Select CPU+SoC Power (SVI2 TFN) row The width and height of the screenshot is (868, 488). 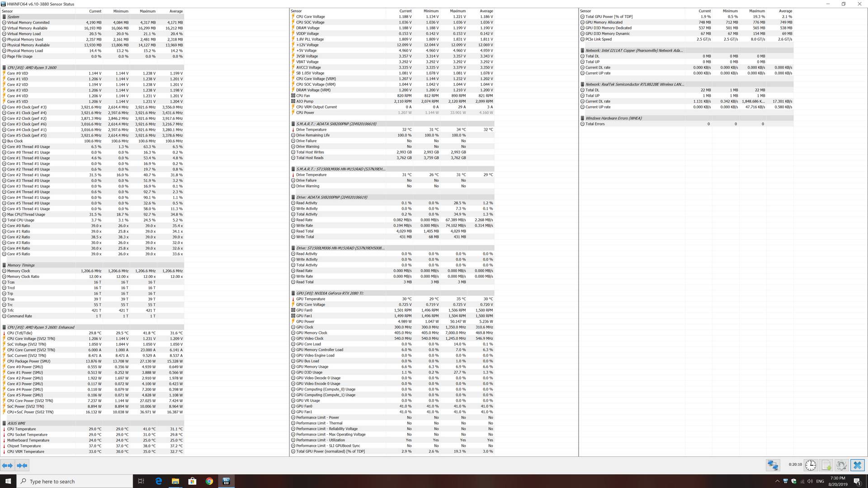pos(93,412)
